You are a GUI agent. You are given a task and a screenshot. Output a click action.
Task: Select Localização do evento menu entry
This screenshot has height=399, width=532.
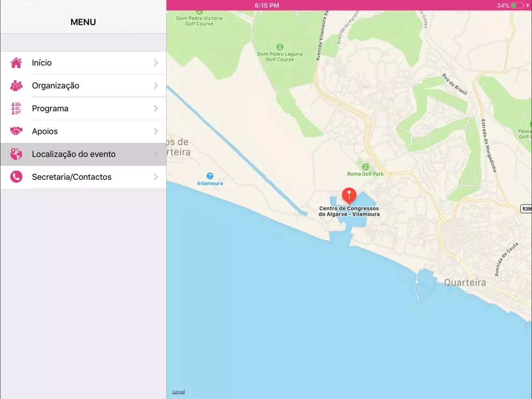83,154
